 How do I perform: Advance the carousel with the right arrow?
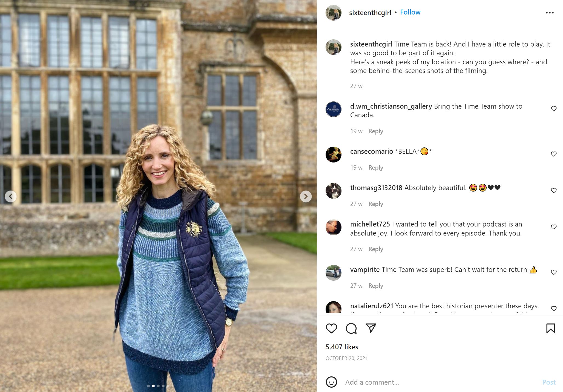[306, 196]
